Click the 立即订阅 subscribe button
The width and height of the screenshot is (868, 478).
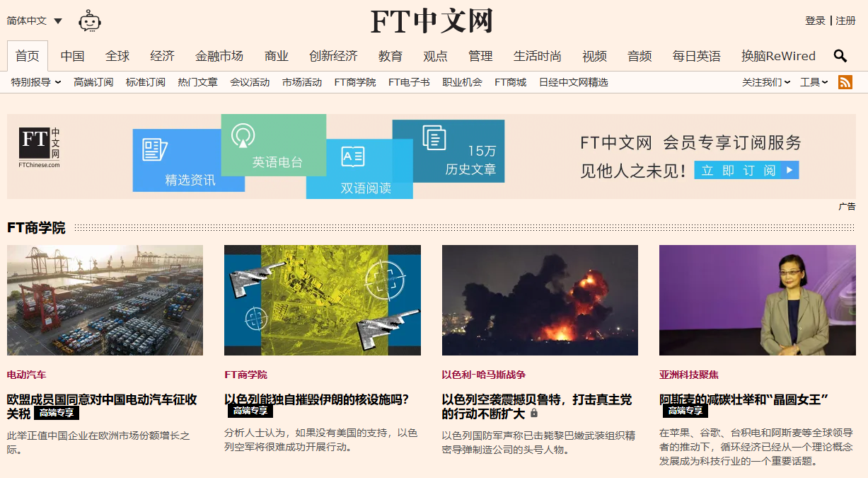(746, 170)
